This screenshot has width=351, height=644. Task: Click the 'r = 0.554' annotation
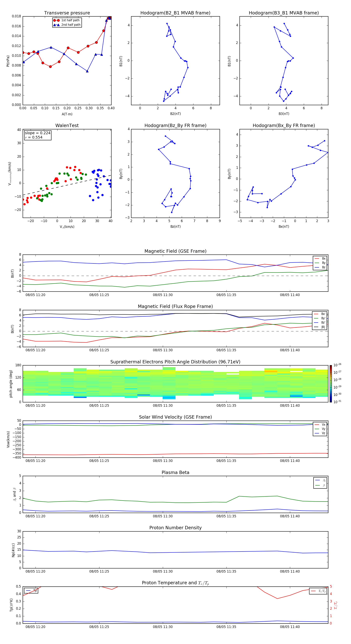34,137
